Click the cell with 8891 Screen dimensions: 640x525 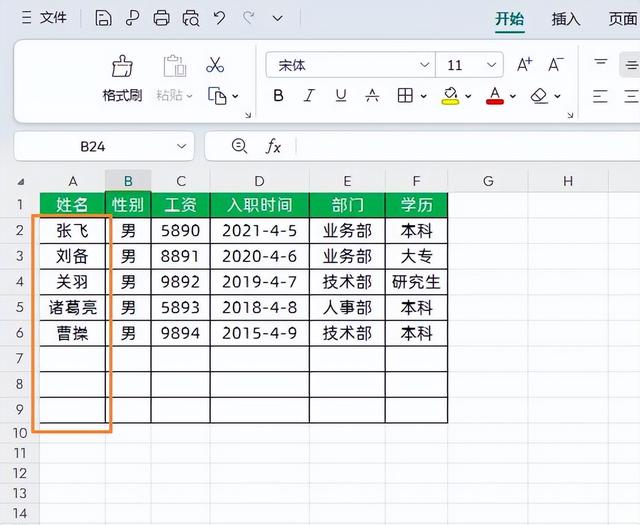click(x=180, y=256)
